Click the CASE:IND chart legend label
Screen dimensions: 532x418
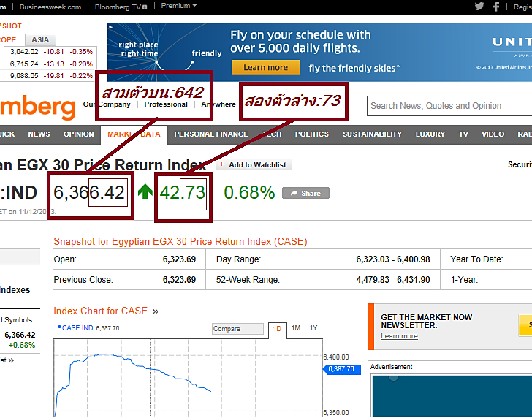pos(77,328)
